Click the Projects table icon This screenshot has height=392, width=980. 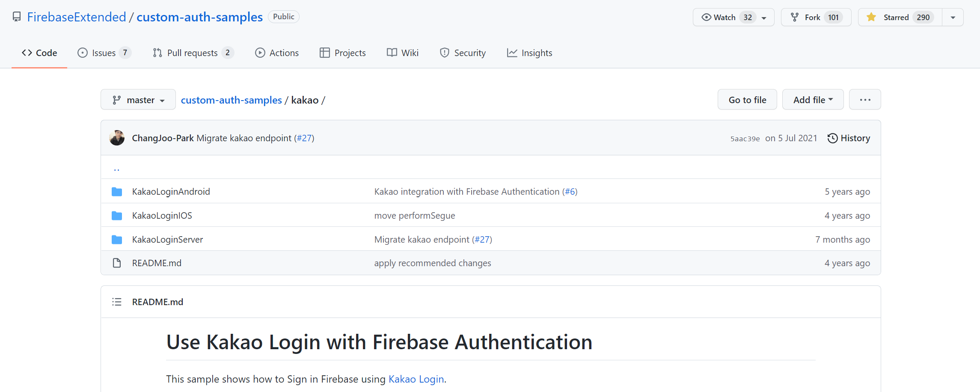325,53
